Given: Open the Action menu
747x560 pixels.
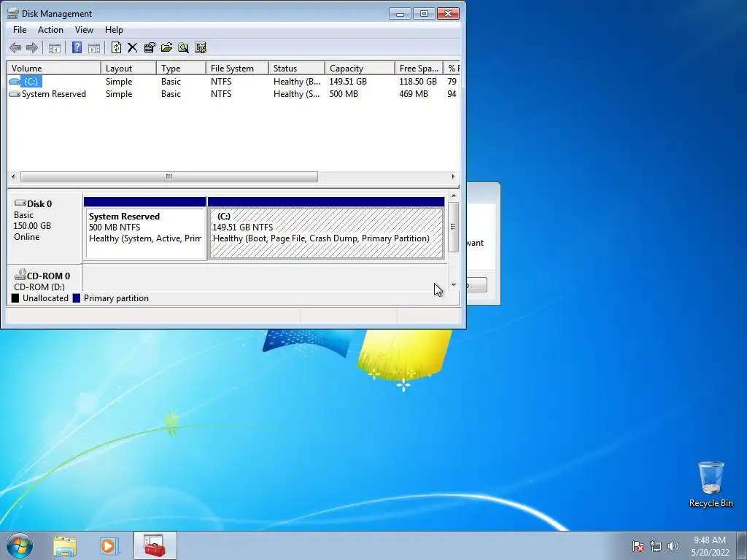Looking at the screenshot, I should click(x=50, y=29).
